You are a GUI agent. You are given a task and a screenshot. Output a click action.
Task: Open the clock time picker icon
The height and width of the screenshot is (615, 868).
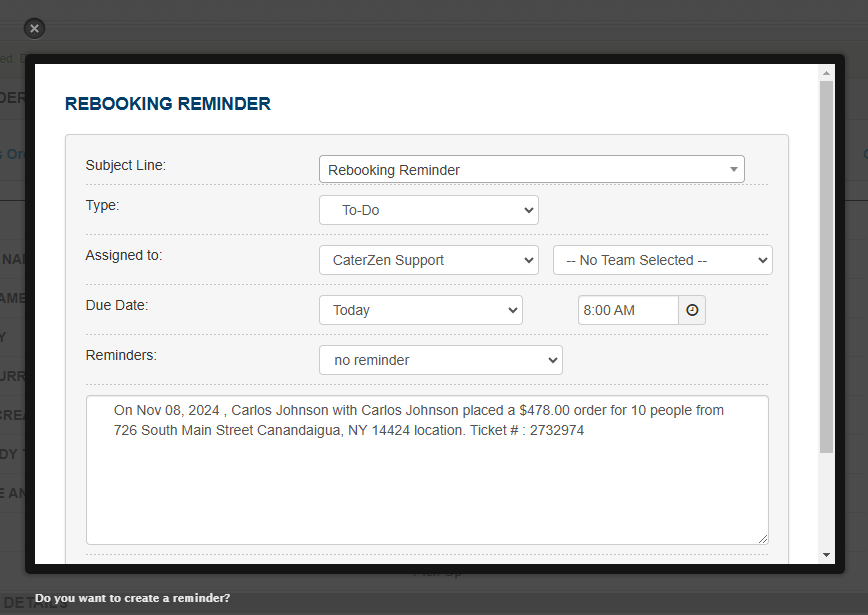pyautogui.click(x=692, y=310)
